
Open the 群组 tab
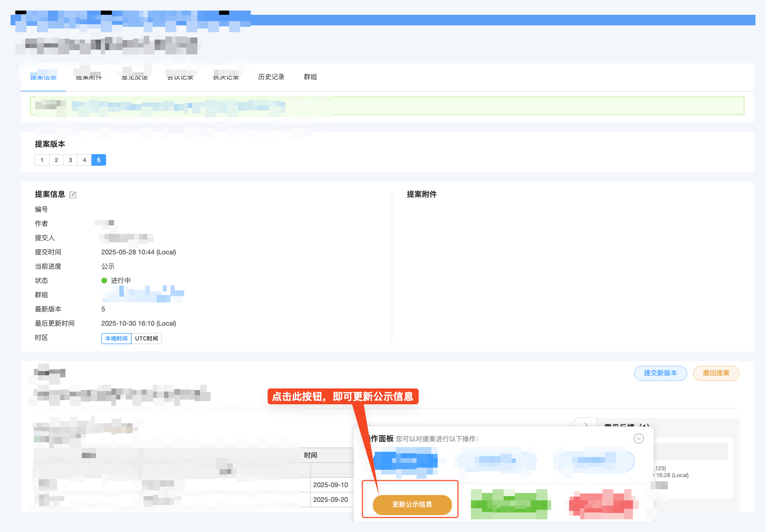coord(310,77)
